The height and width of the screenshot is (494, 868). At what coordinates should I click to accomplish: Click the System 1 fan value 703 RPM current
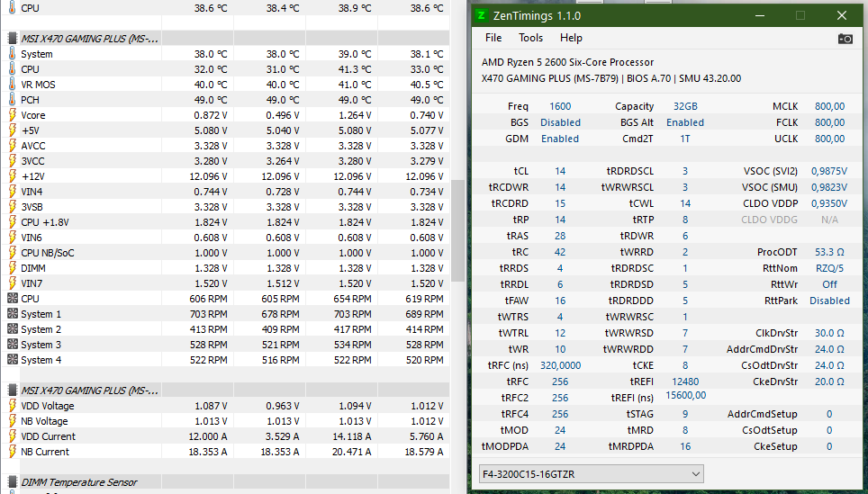[208, 314]
